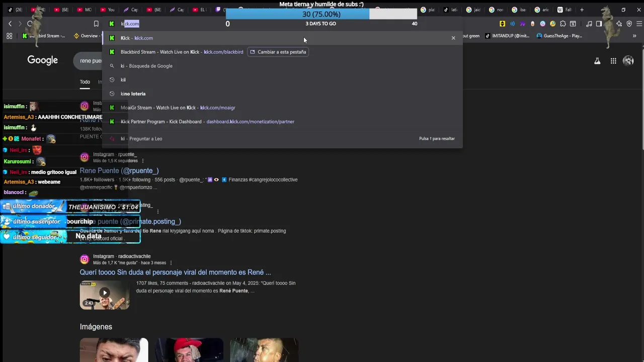Open the GuessTheAge bookmark
The height and width of the screenshot is (362, 644).
tap(559, 36)
